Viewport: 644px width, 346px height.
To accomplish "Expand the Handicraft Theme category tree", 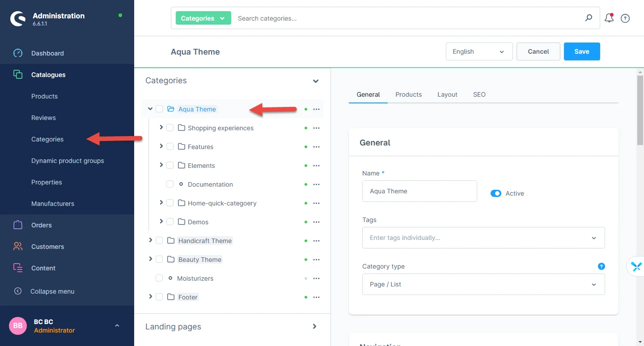I will click(150, 241).
